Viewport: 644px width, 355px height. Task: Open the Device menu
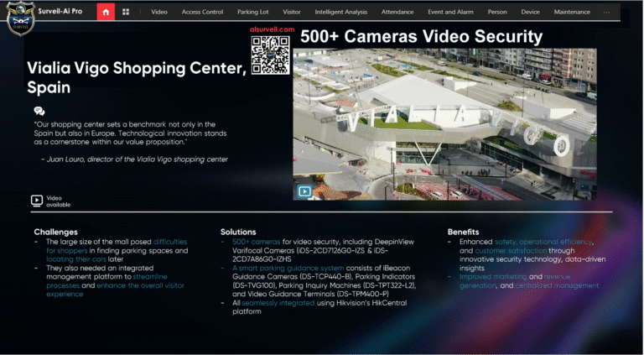530,12
